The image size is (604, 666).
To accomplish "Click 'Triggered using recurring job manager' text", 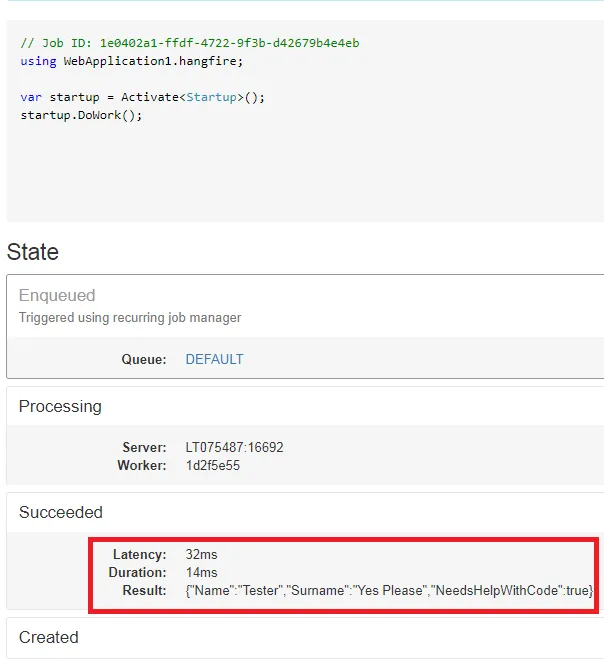I will (x=130, y=318).
